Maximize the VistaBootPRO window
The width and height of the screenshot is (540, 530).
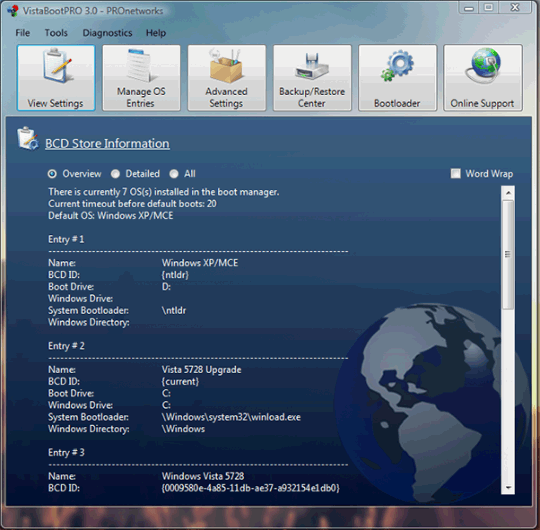488,8
